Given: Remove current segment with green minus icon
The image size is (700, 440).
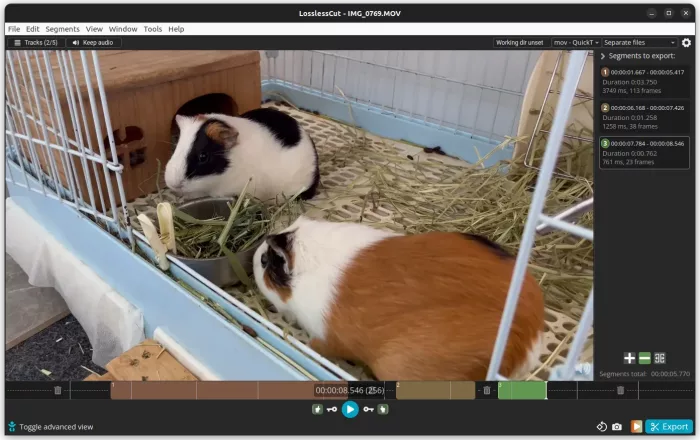Looking at the screenshot, I should pos(645,358).
